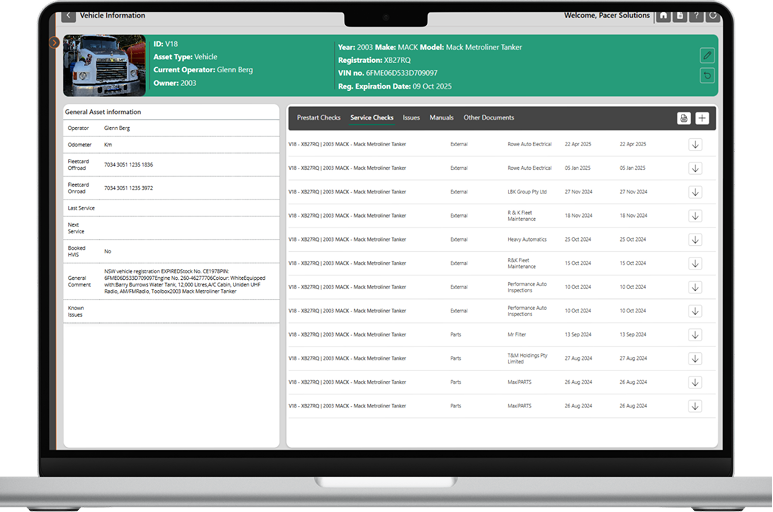Click the Service Checks tab

point(371,118)
